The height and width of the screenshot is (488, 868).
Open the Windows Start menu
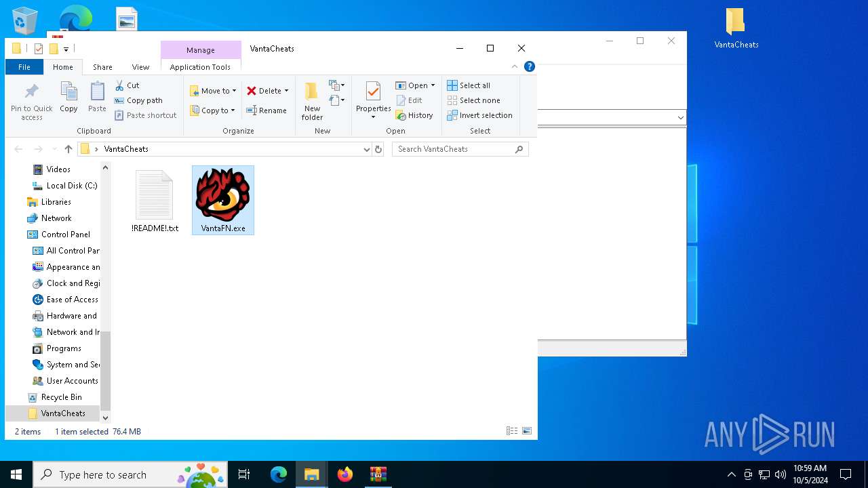pos(16,474)
